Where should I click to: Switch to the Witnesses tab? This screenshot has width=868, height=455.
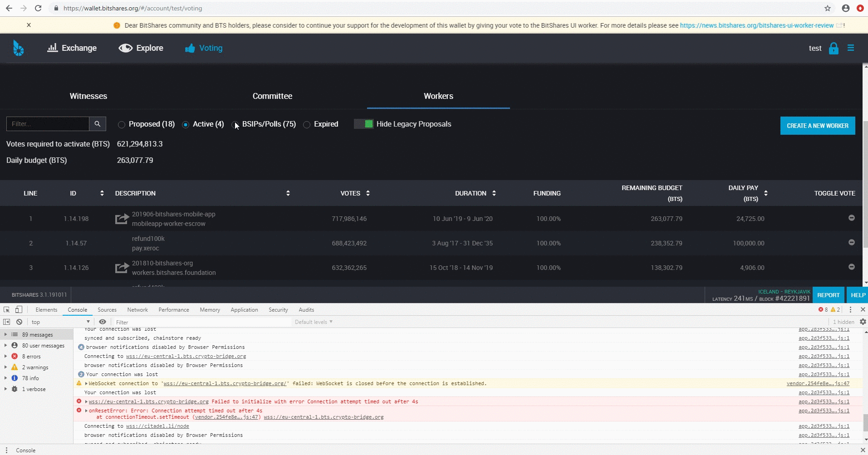[88, 96]
